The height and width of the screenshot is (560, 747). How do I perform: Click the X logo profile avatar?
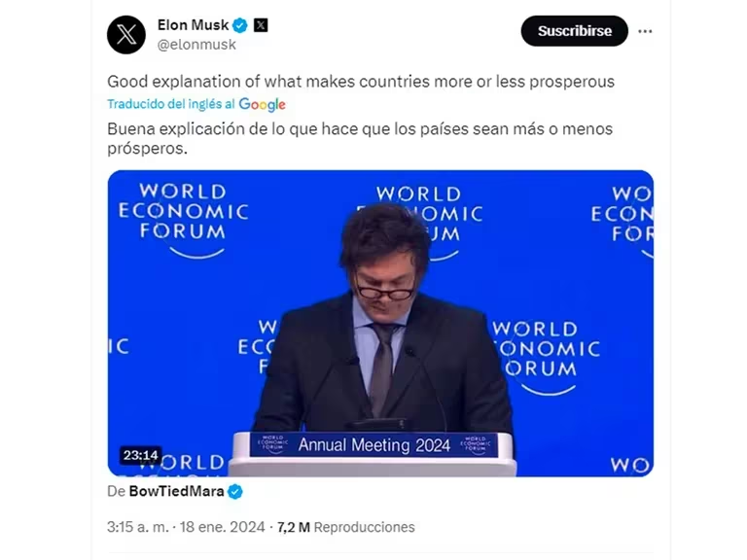126,35
